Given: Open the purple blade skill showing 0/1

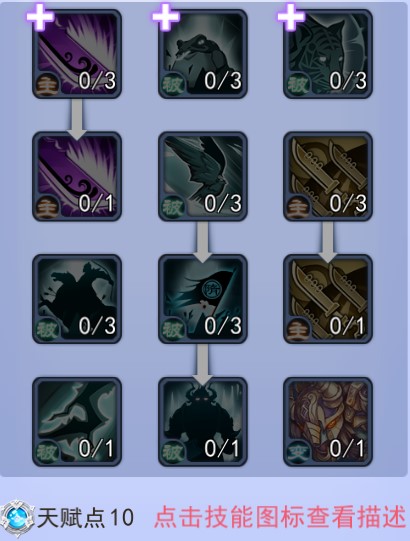Looking at the screenshot, I should [77, 176].
